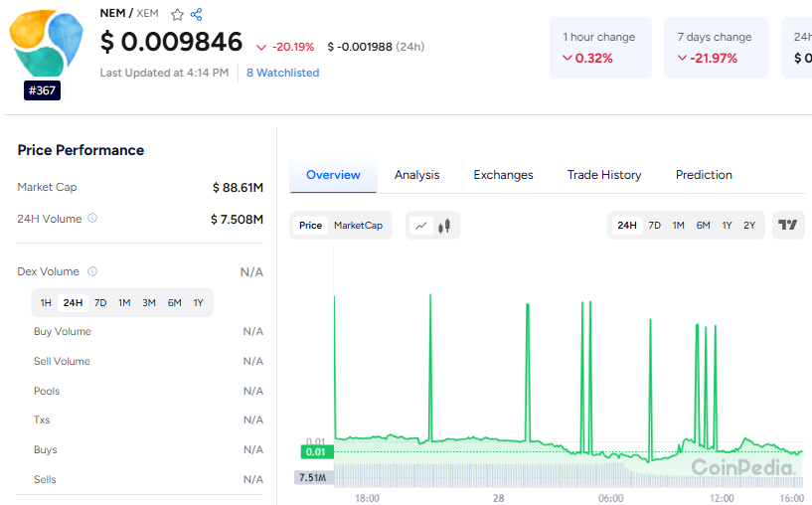Click the Pools row label
Viewport: 812px width, 505px height.
[x=47, y=391]
